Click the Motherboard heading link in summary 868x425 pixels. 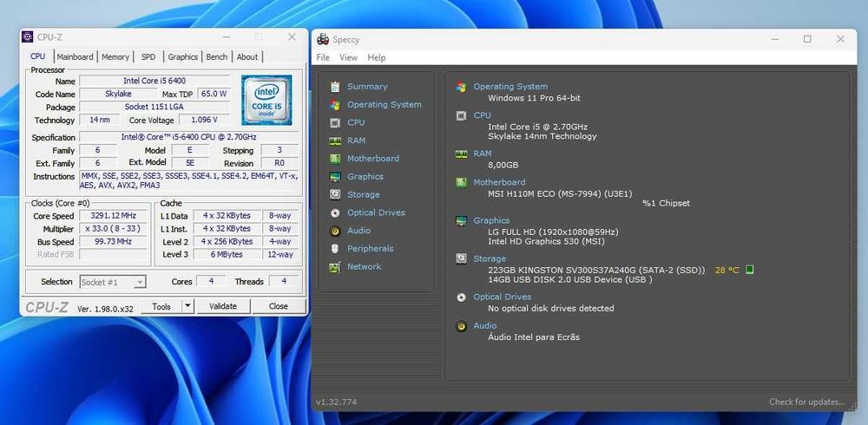(499, 182)
